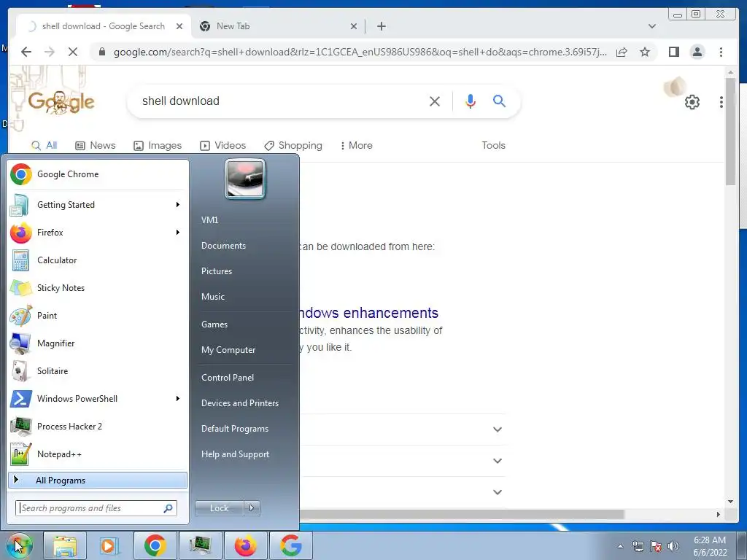Click the Windows Start orb button
This screenshot has height=560, width=747.
point(20,545)
